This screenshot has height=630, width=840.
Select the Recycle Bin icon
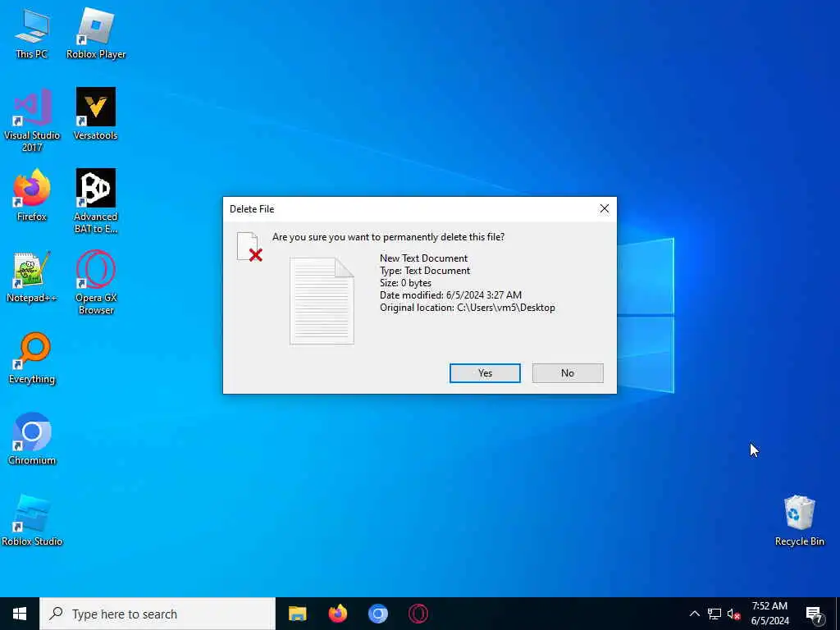799,521
